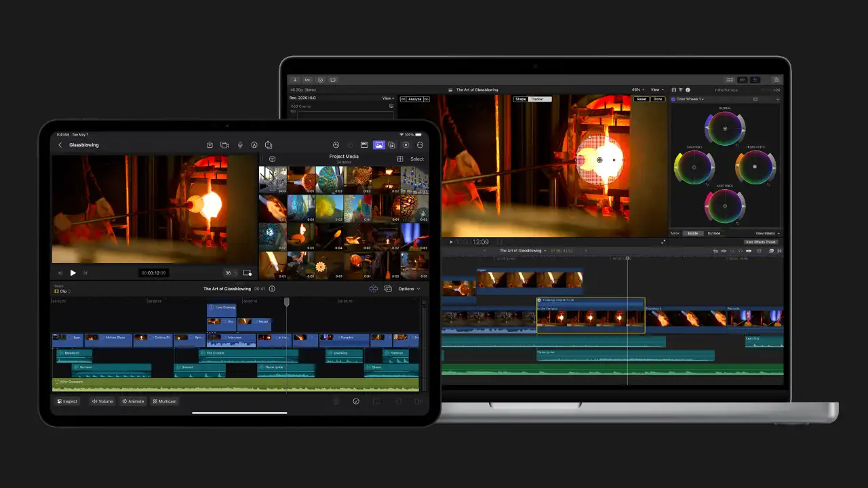Go back from Glassblowing project on iPad

click(60, 145)
